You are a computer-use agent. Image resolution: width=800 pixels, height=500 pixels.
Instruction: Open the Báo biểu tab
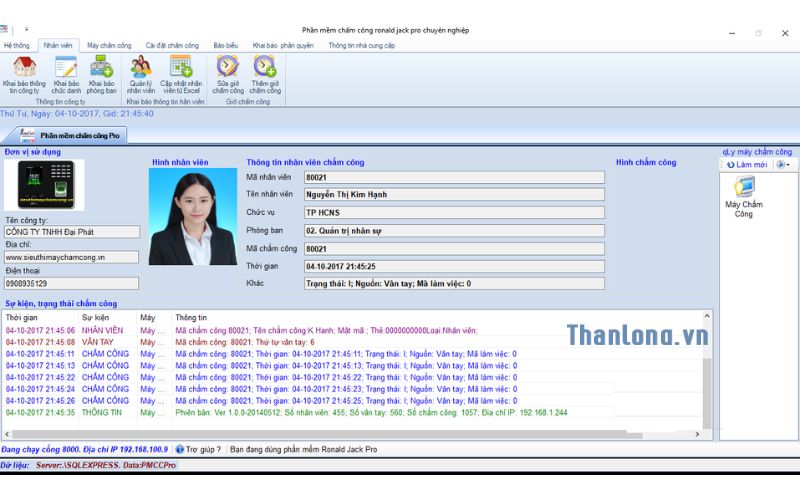[225, 45]
